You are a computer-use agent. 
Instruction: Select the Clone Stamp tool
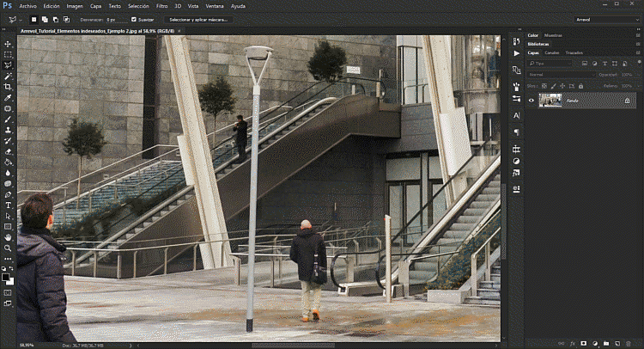click(8, 130)
